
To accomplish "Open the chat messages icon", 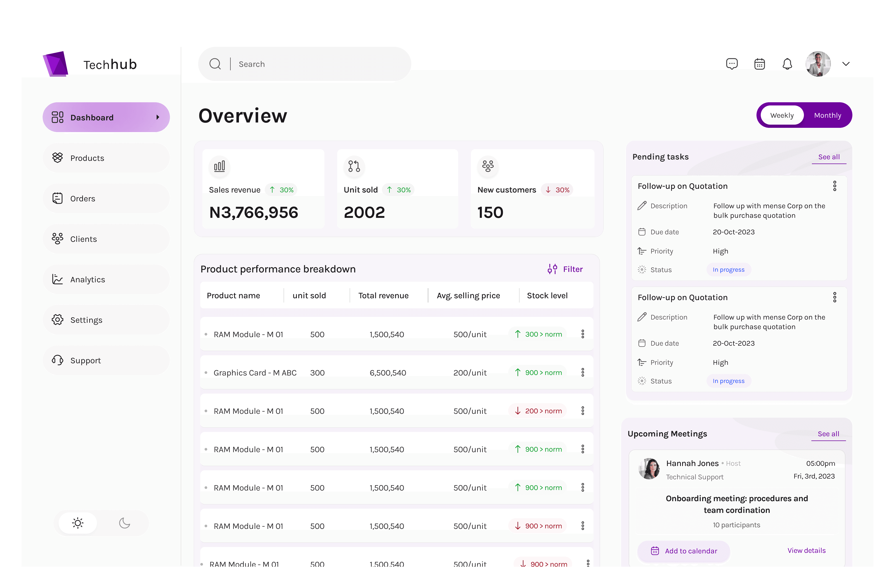I will click(731, 64).
